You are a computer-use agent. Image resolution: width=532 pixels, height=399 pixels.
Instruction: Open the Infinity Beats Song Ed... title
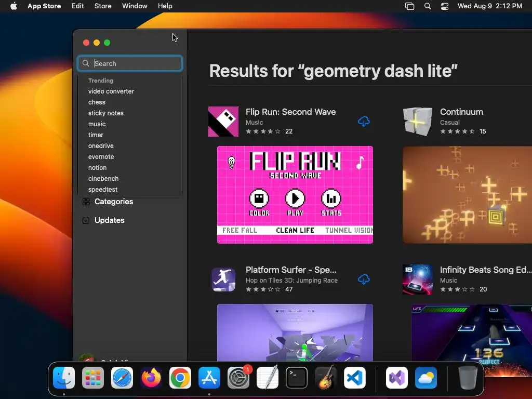point(486,270)
